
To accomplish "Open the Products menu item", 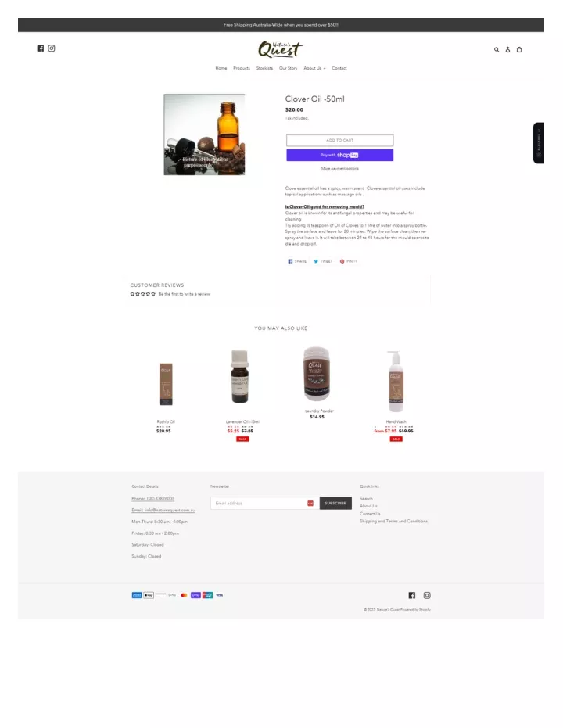I will (242, 68).
